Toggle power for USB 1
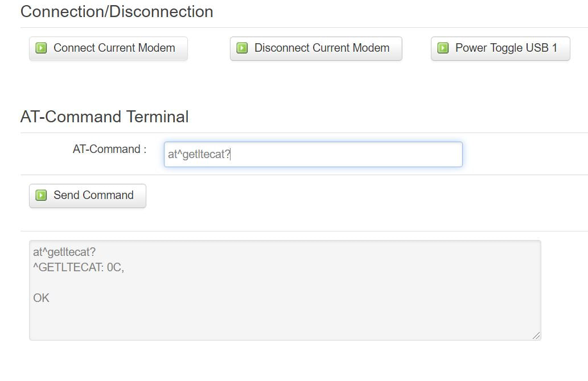The height and width of the screenshot is (381, 588). coord(500,48)
